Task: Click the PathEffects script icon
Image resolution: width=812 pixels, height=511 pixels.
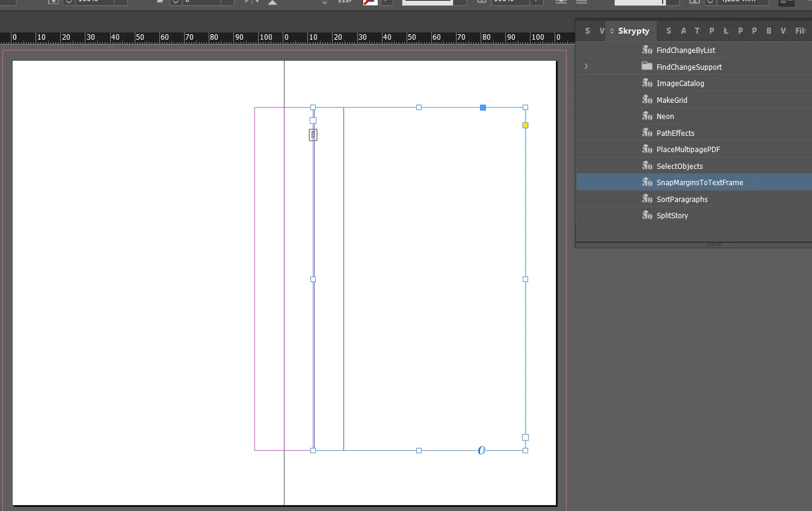Action: click(x=647, y=132)
